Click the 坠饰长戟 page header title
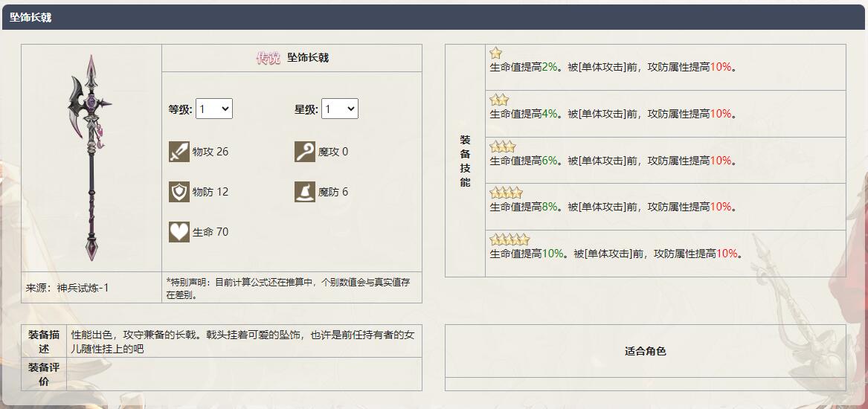The width and height of the screenshot is (868, 409). point(30,18)
